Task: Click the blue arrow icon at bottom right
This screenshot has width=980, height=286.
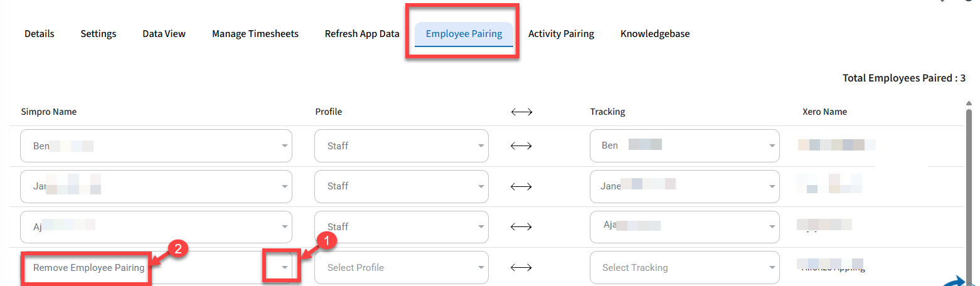Action: point(962,280)
